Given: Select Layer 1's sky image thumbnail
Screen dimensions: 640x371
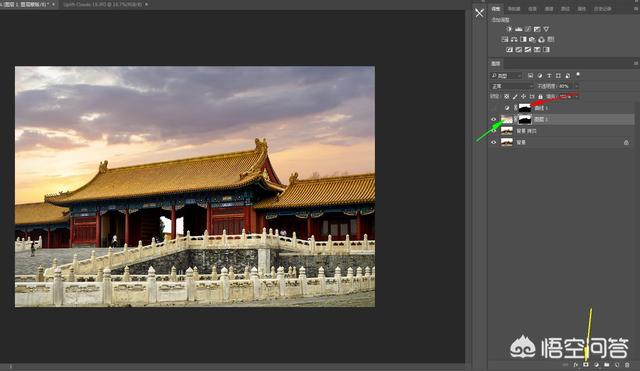Looking at the screenshot, I should 507,119.
